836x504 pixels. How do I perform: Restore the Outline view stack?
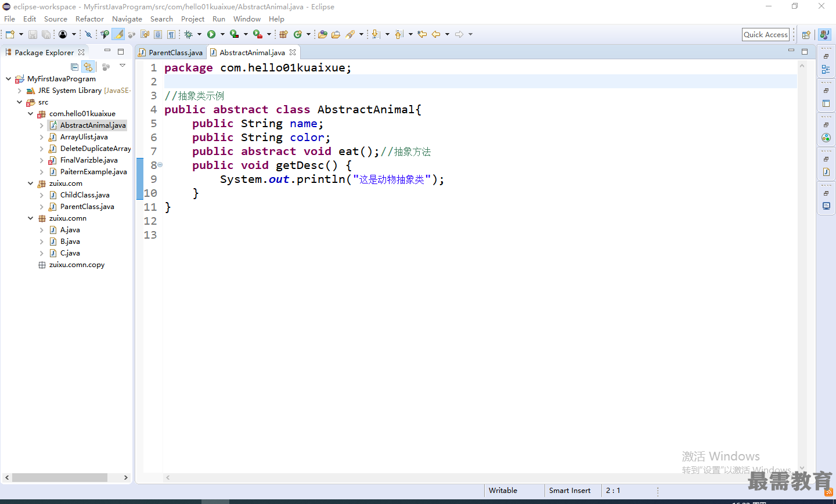826,56
